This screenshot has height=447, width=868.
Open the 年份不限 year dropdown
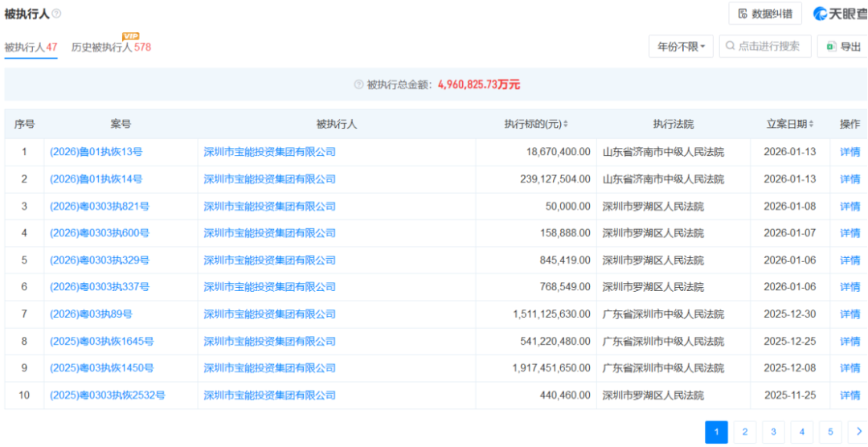(681, 47)
